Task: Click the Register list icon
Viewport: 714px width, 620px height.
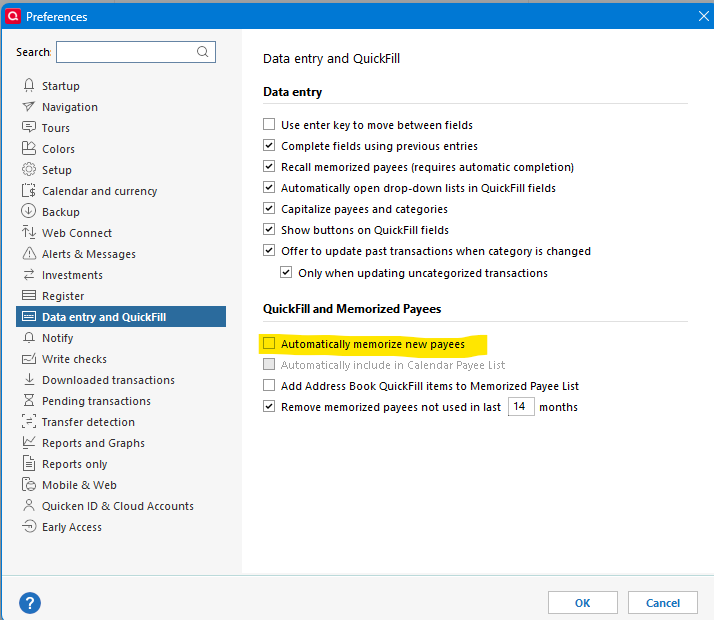Action: pos(29,295)
